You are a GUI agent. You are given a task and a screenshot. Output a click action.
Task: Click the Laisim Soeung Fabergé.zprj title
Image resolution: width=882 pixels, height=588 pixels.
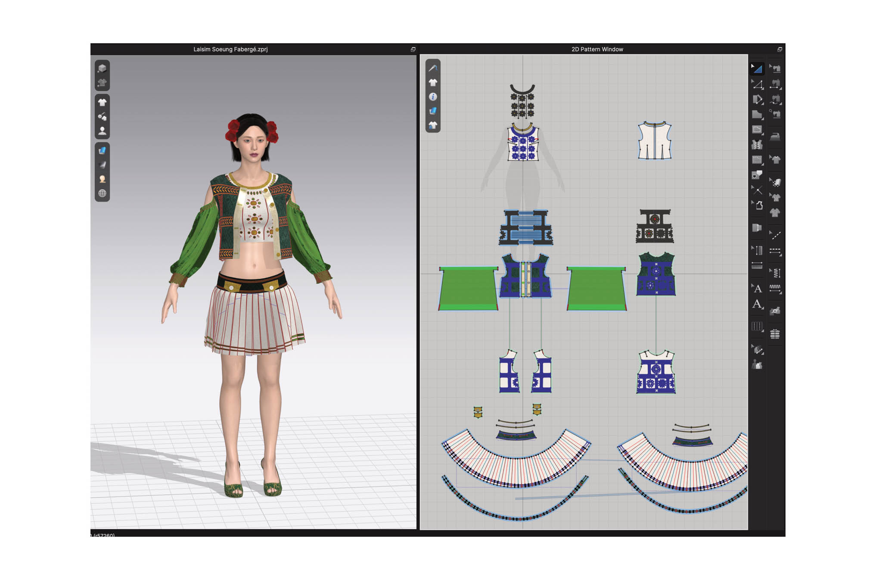coord(230,50)
